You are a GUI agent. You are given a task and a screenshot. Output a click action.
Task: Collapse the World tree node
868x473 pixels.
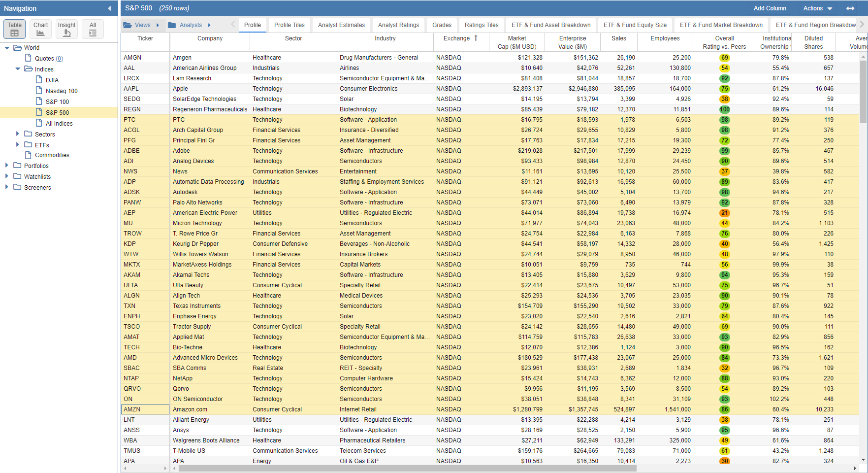7,48
